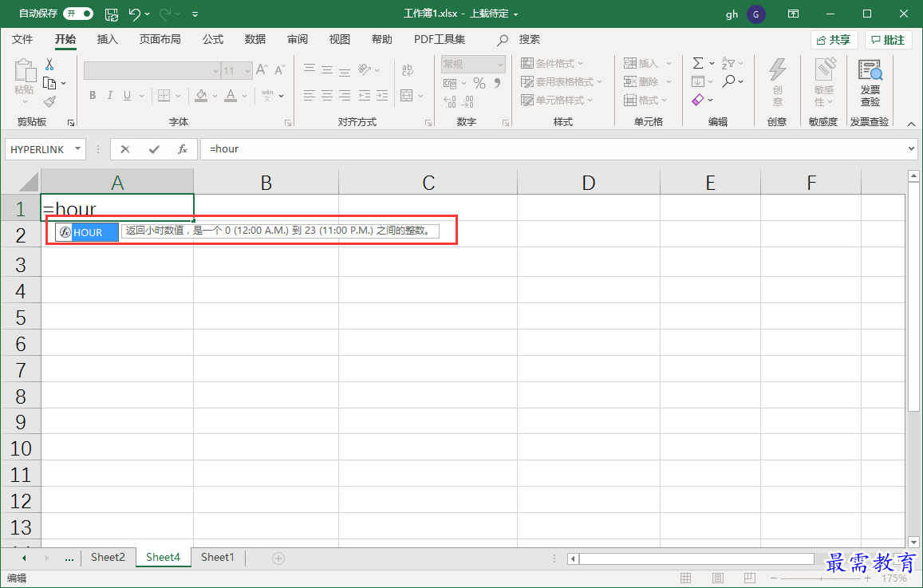Viewport: 923px width, 588px height.
Task: Click the Wrap text icon
Action: click(407, 70)
